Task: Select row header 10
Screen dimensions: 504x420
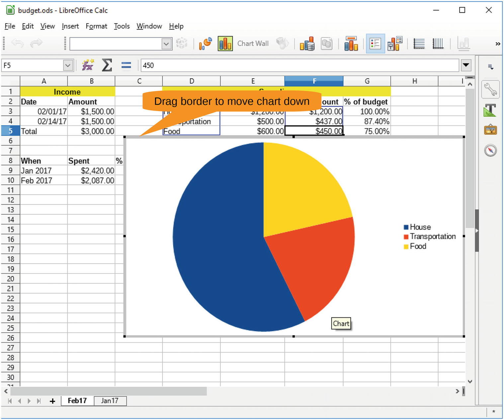Action: [x=10, y=180]
